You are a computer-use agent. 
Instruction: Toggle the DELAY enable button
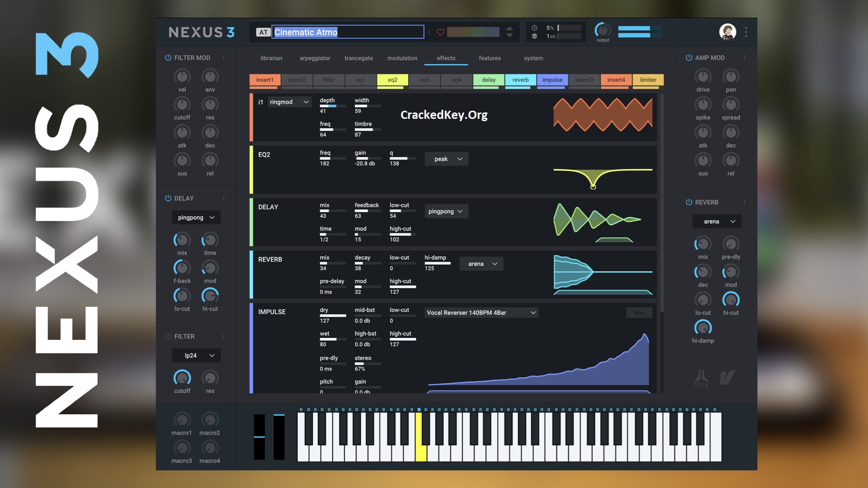point(169,198)
